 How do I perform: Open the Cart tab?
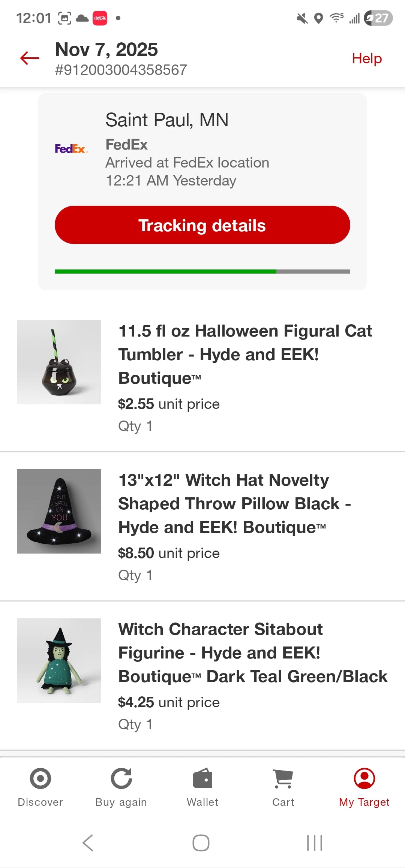tap(283, 786)
